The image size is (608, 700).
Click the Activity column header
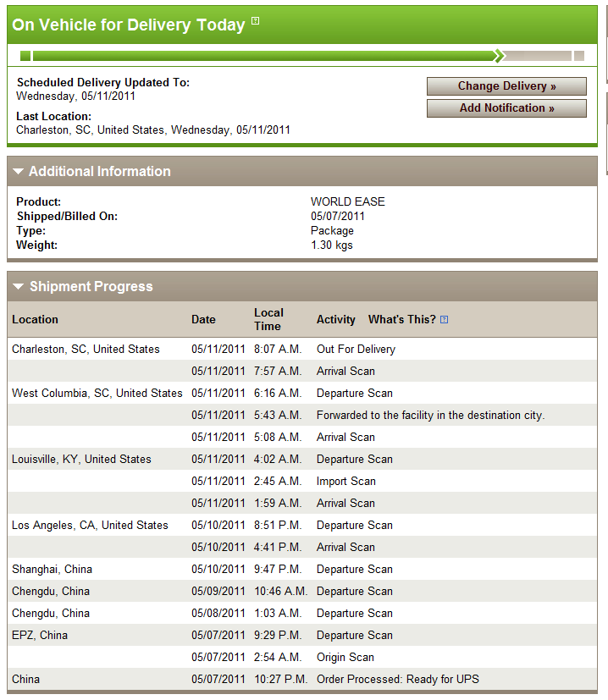(336, 320)
